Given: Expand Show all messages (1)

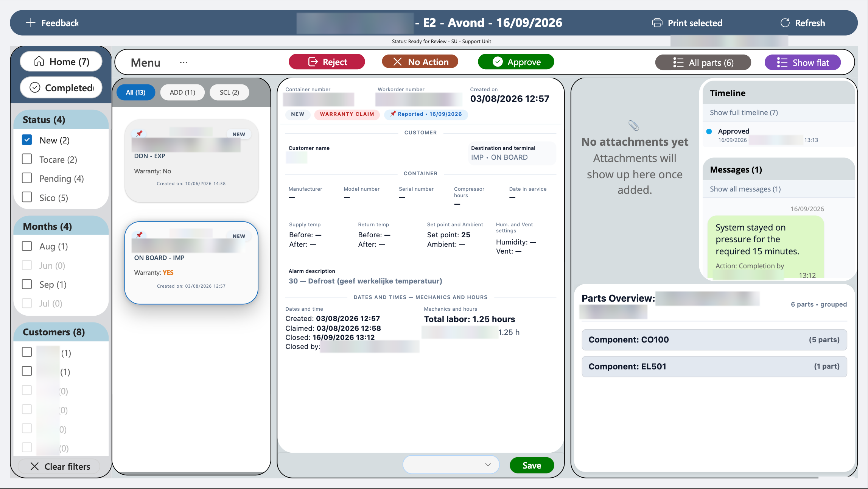Looking at the screenshot, I should pos(745,189).
